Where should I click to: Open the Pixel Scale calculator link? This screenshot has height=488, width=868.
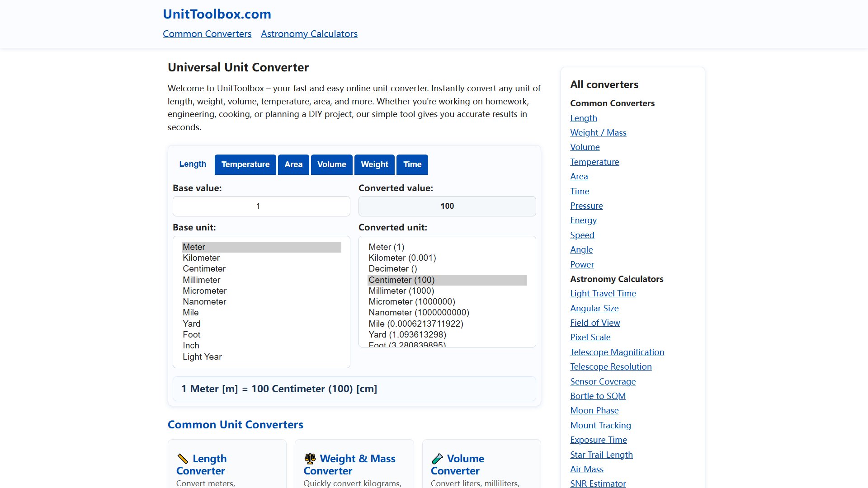[x=590, y=338]
